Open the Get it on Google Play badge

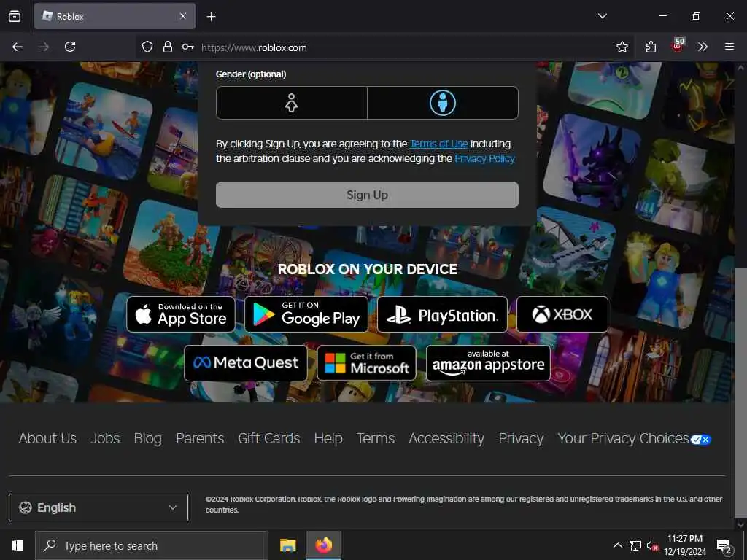306,314
